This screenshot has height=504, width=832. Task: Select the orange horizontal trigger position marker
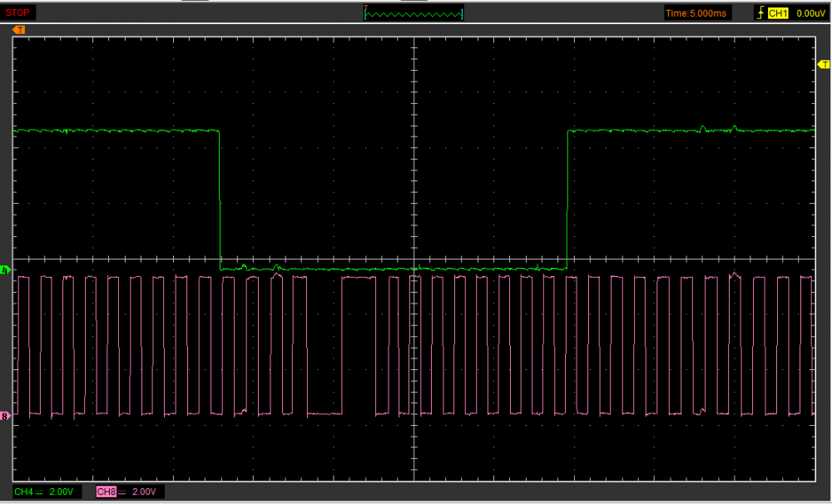click(x=19, y=30)
